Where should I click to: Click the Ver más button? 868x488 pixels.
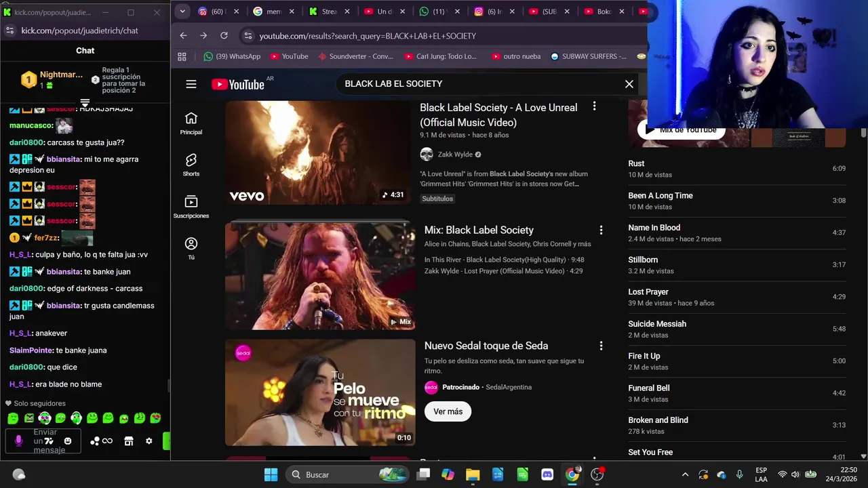point(448,411)
